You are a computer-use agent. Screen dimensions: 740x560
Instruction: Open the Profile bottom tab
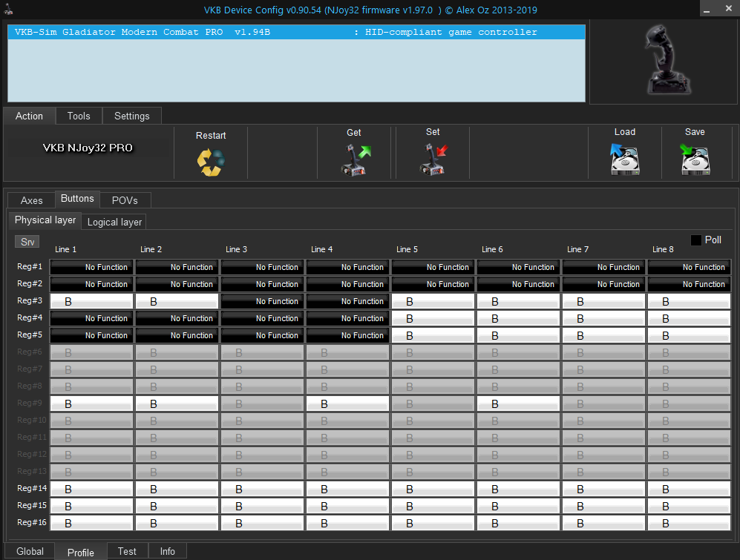(x=81, y=553)
